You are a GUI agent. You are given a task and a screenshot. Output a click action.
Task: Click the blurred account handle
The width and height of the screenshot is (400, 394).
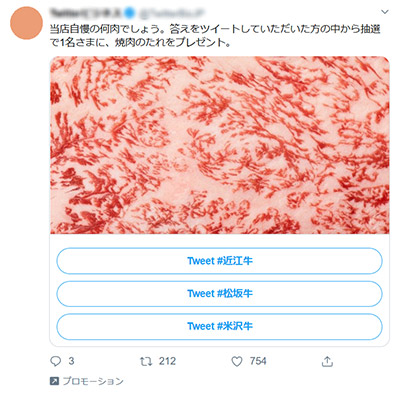[x=170, y=13]
